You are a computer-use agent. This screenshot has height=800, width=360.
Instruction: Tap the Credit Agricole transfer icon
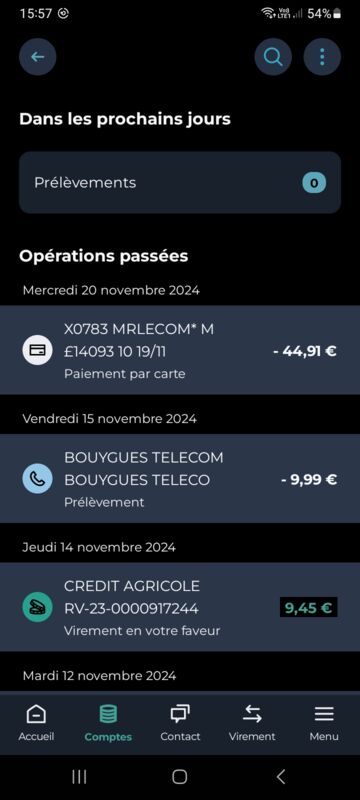[37, 607]
